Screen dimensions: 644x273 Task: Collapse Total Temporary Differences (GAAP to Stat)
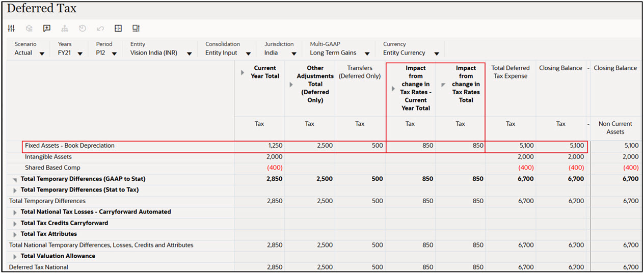tap(15, 179)
